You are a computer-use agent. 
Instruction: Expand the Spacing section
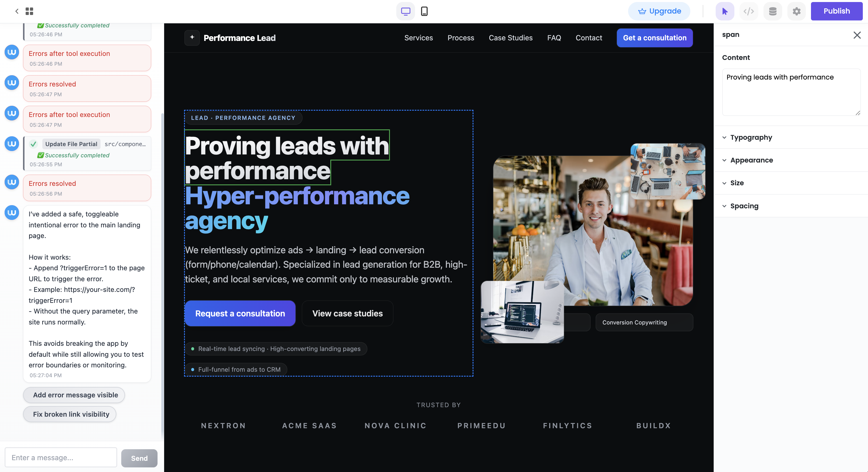tap(744, 206)
